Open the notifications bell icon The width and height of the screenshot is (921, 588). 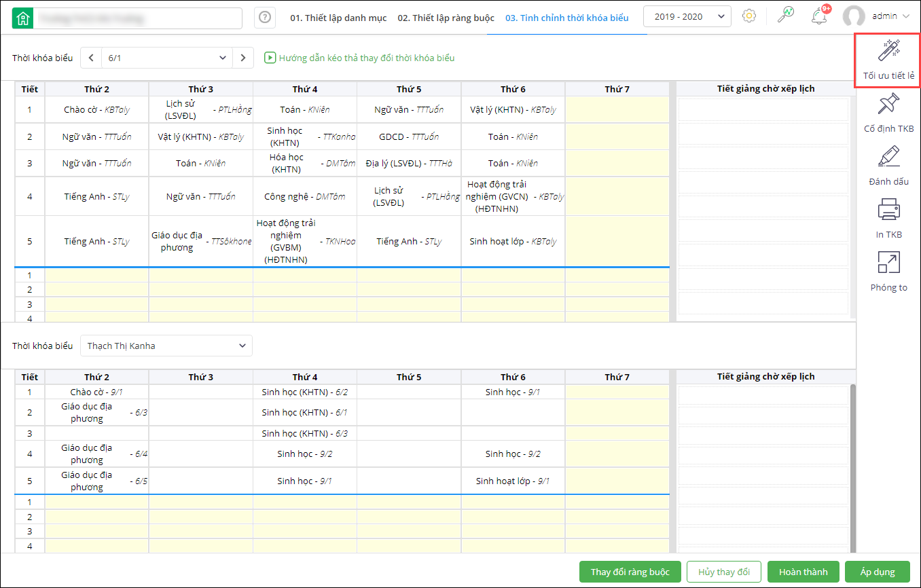point(820,16)
